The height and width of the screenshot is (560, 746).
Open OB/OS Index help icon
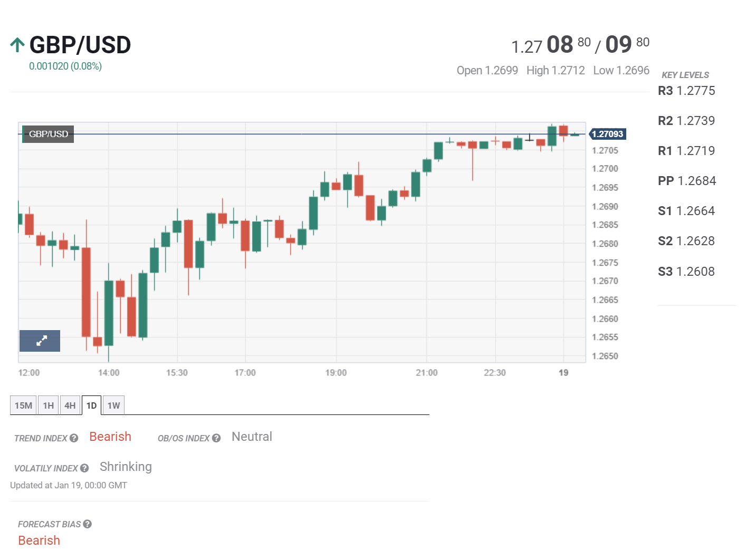pyautogui.click(x=216, y=438)
